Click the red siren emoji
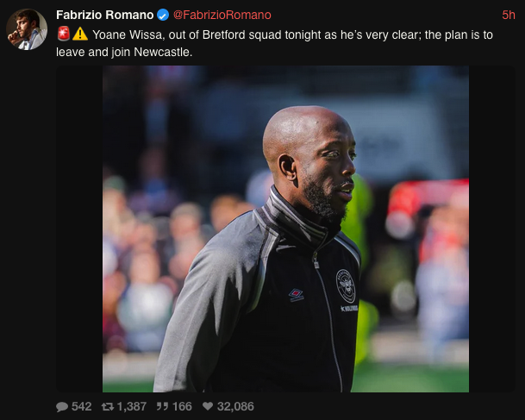This screenshot has height=420, width=525. (63, 34)
